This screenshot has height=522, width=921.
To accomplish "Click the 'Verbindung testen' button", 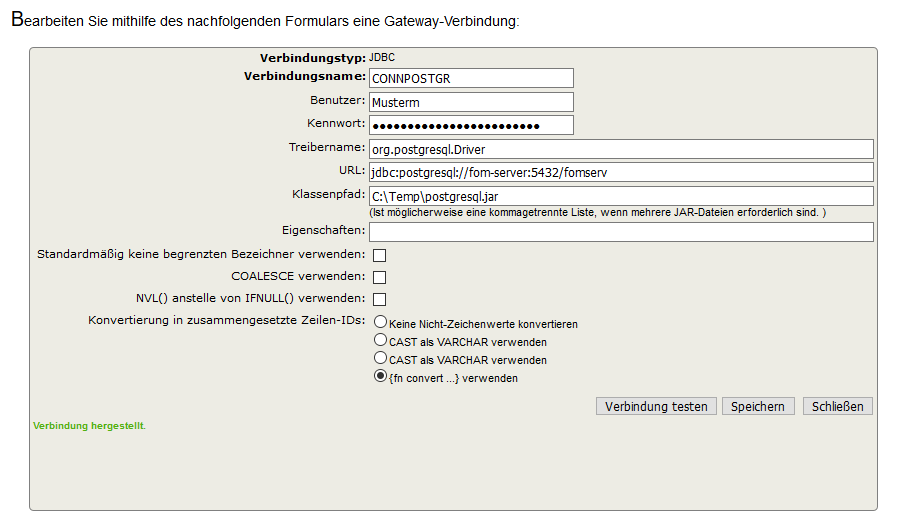I will pos(656,406).
